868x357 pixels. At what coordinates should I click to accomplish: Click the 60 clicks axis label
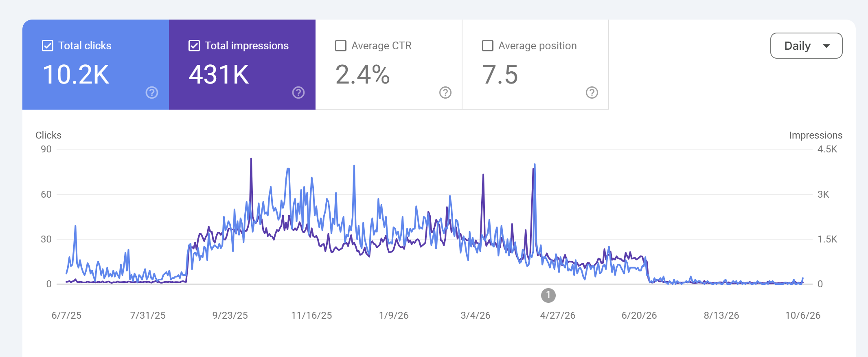click(x=46, y=194)
